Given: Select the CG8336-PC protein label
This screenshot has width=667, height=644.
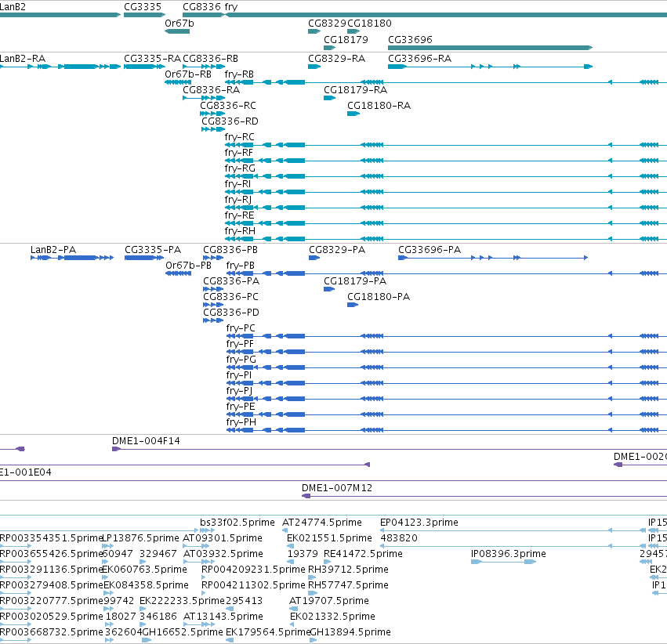Looking at the screenshot, I should coord(230,297).
